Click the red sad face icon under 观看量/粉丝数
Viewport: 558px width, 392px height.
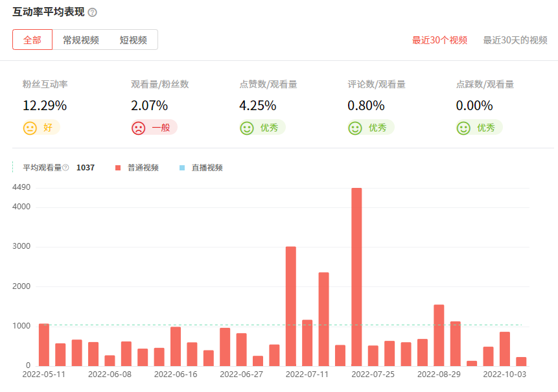(x=139, y=128)
